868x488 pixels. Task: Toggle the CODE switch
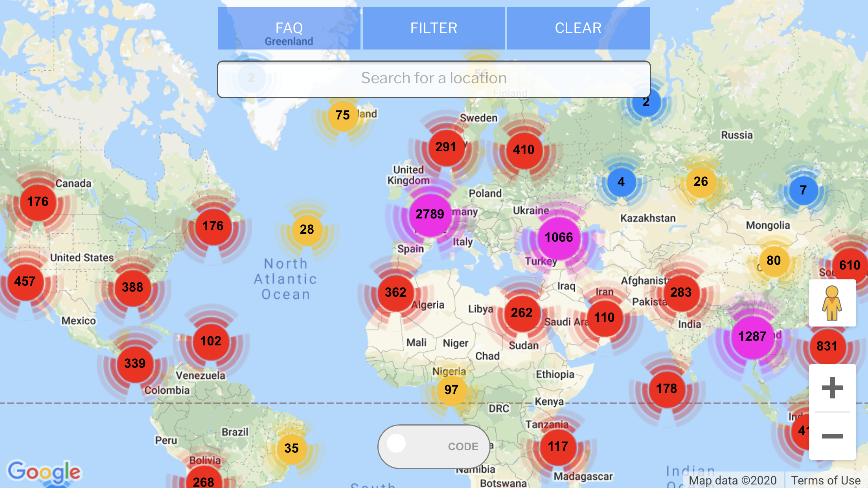click(x=434, y=446)
